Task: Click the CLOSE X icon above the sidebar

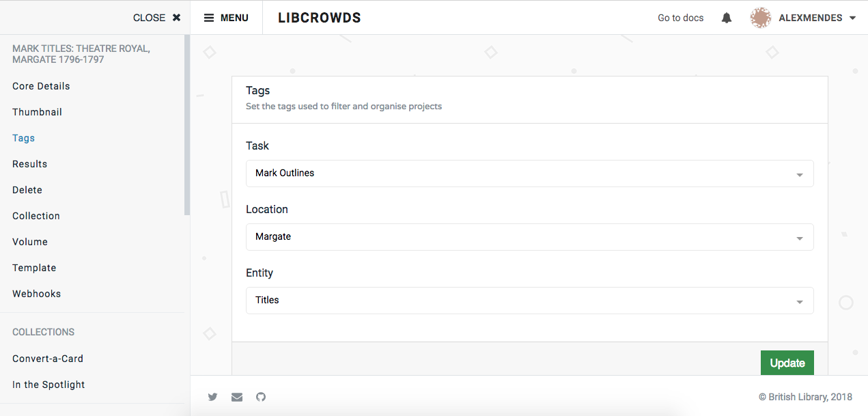Action: click(x=176, y=17)
